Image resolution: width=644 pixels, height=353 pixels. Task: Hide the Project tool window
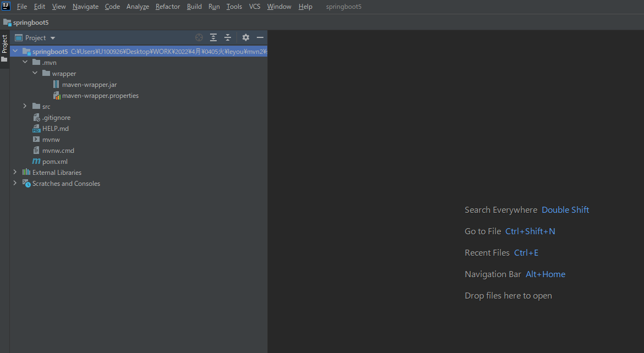[x=260, y=37]
